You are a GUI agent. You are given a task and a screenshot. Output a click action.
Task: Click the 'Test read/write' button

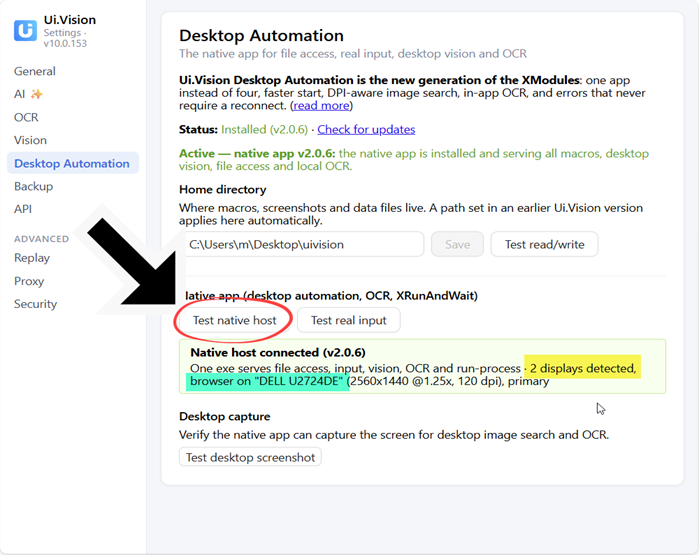point(544,244)
